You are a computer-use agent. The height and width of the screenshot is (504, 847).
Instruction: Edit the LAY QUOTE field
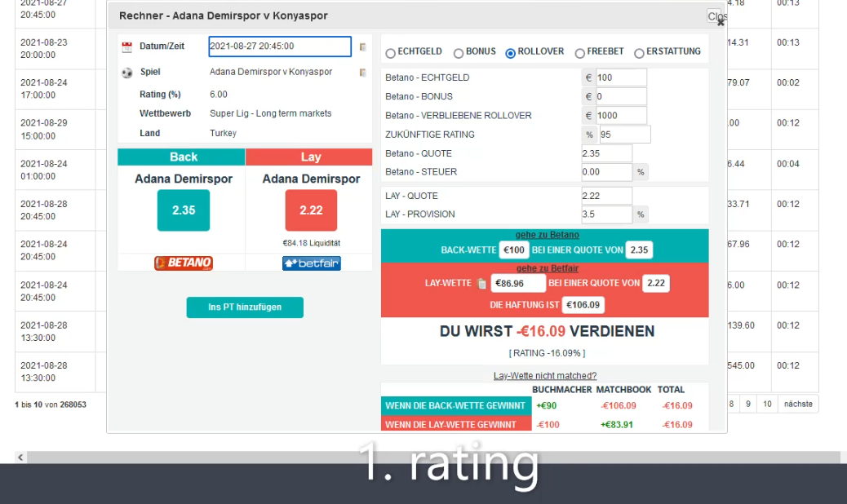tap(606, 196)
